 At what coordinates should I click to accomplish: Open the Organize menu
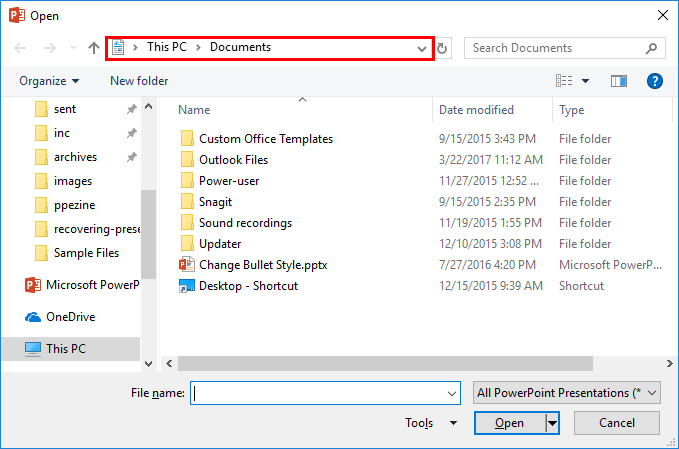49,81
